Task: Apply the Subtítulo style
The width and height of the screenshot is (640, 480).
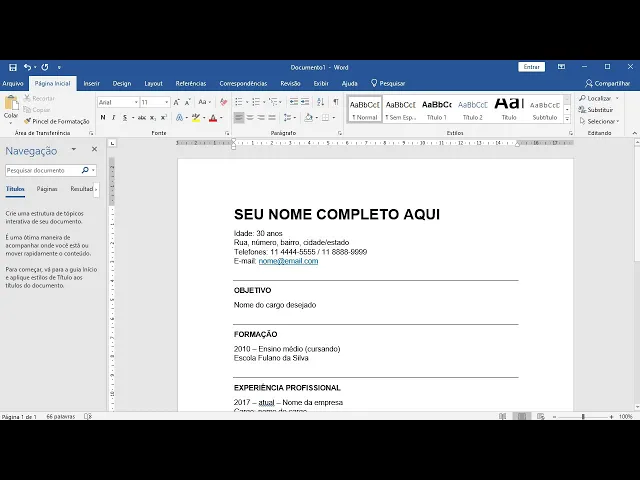Action: pyautogui.click(x=545, y=109)
